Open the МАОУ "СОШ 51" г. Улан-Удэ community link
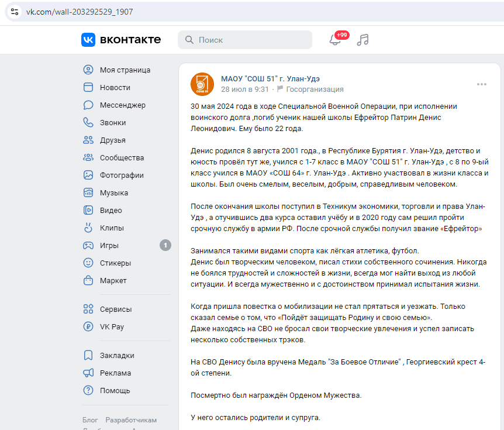This screenshot has width=504, height=430. (x=270, y=79)
